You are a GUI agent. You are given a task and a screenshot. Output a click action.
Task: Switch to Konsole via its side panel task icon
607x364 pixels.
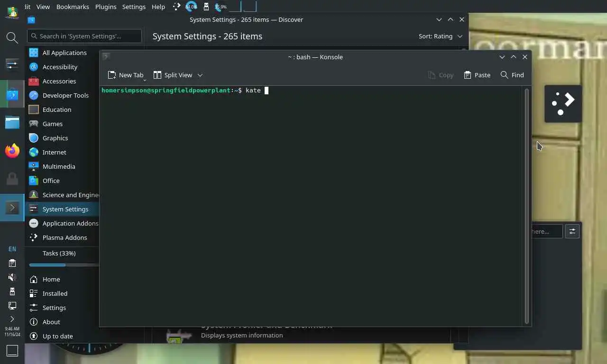coord(12,208)
